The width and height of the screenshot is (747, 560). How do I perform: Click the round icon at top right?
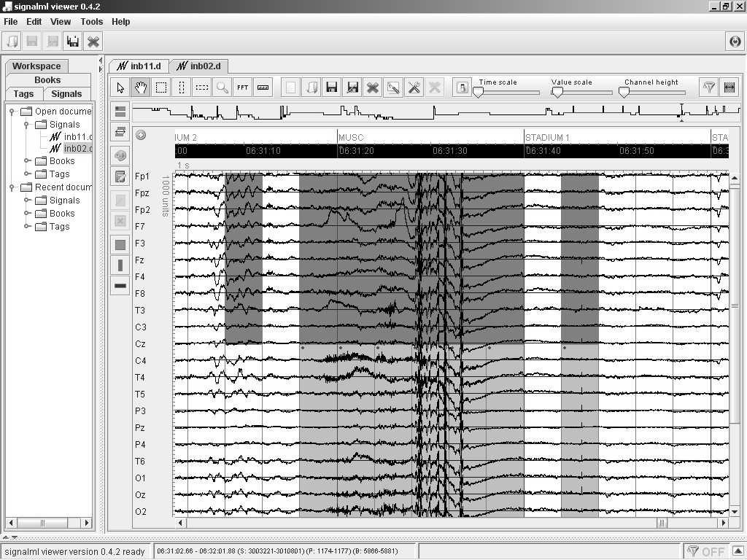coord(735,42)
